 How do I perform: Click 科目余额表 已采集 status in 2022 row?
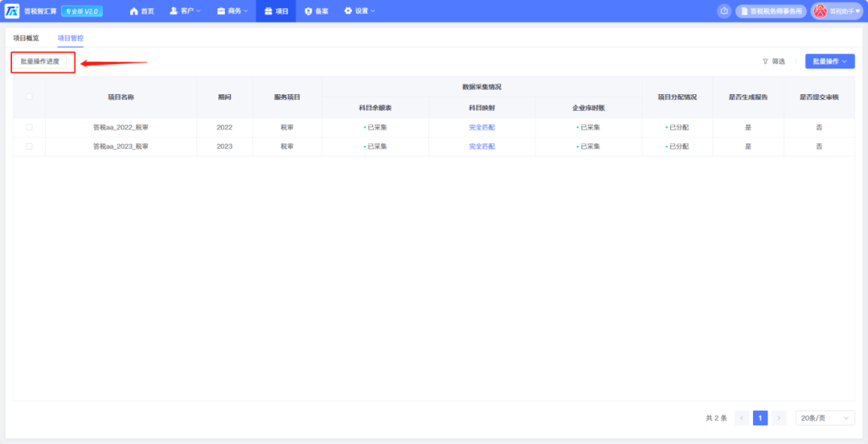coord(375,127)
